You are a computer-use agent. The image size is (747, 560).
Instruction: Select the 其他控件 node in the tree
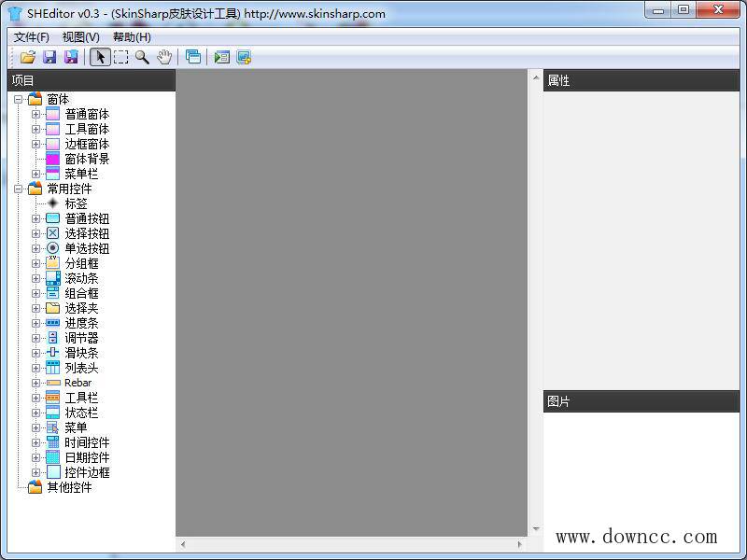(70, 487)
